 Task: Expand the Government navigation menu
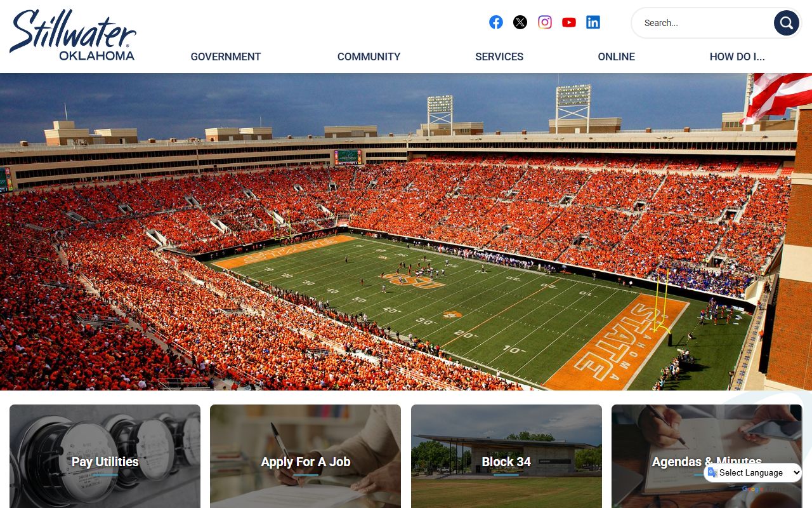pyautogui.click(x=226, y=57)
